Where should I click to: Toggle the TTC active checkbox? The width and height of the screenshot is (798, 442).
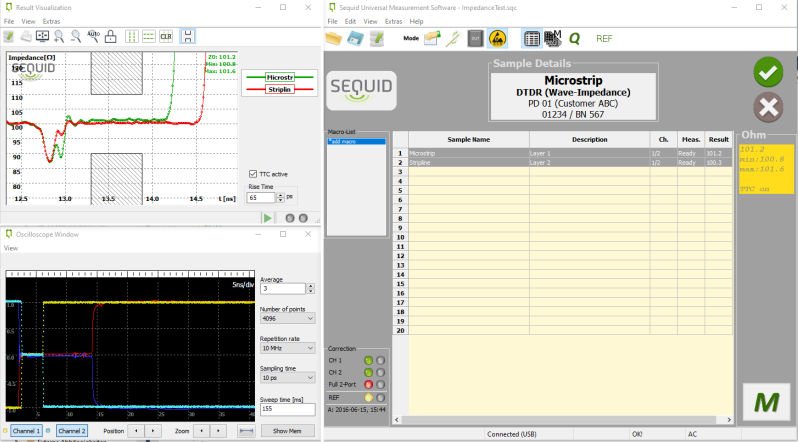click(x=252, y=173)
